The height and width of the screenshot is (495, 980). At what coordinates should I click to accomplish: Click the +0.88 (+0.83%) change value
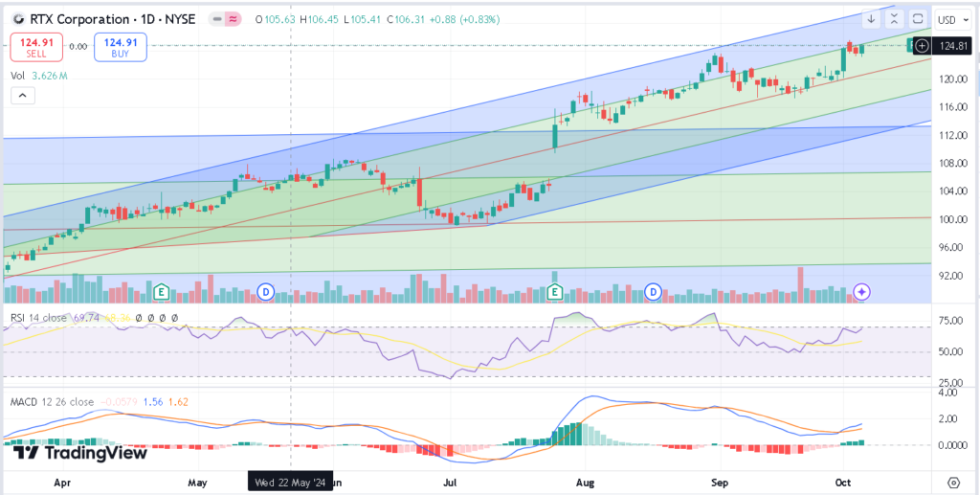[463, 19]
